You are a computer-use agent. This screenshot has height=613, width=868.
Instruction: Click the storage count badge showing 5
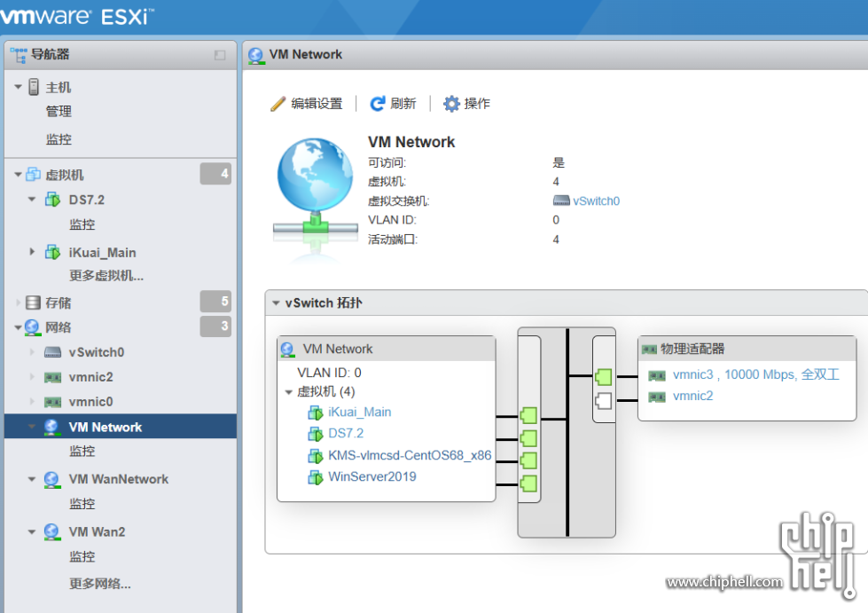pos(215,302)
